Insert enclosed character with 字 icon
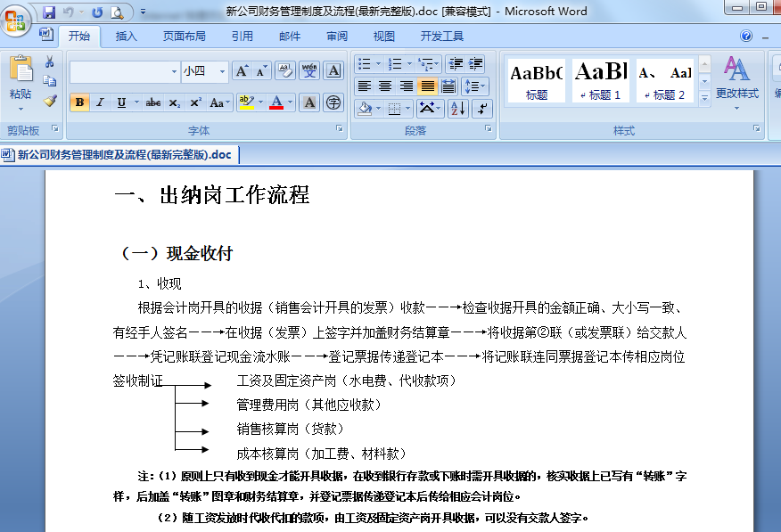 click(x=333, y=102)
